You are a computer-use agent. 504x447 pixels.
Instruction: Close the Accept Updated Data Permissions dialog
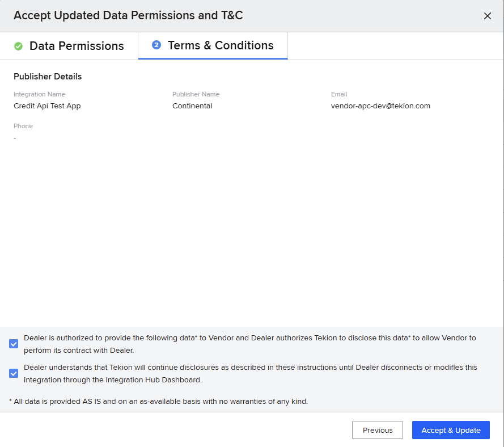(487, 16)
